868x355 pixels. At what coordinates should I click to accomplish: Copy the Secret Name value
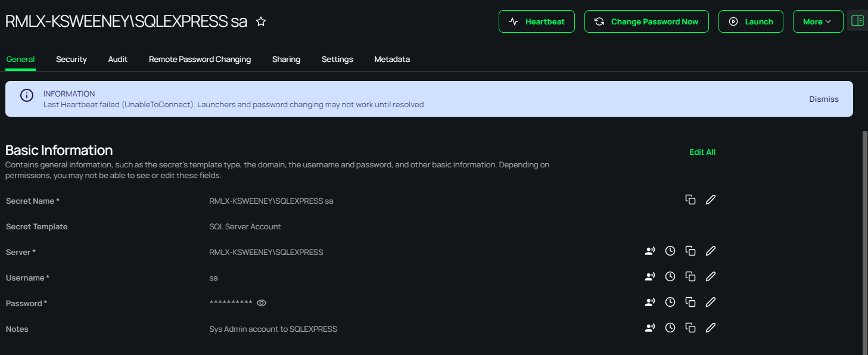[x=690, y=200]
